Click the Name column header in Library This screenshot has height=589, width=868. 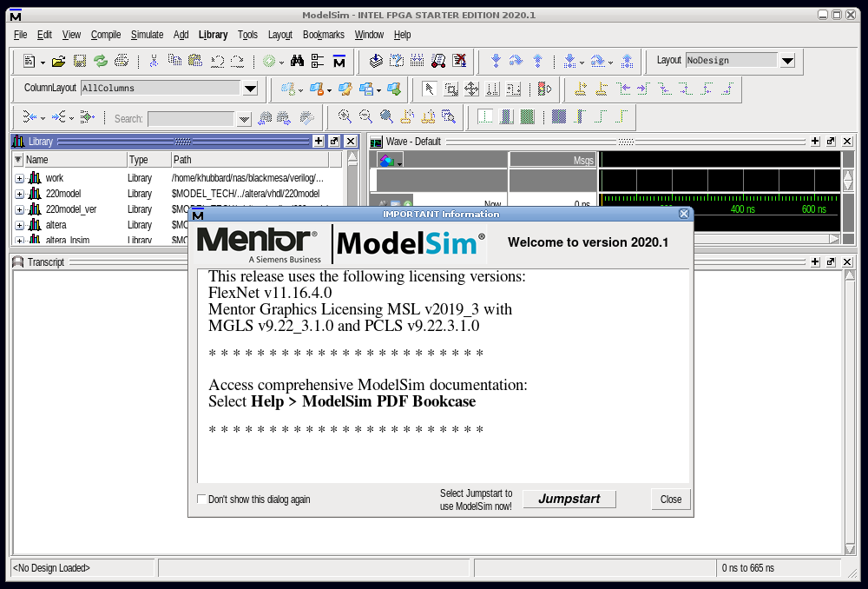coord(76,160)
